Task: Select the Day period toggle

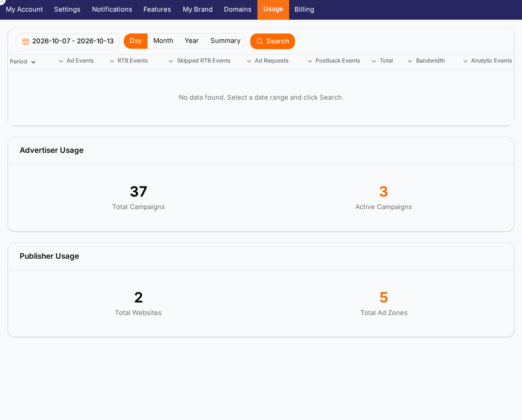Action: pos(135,41)
